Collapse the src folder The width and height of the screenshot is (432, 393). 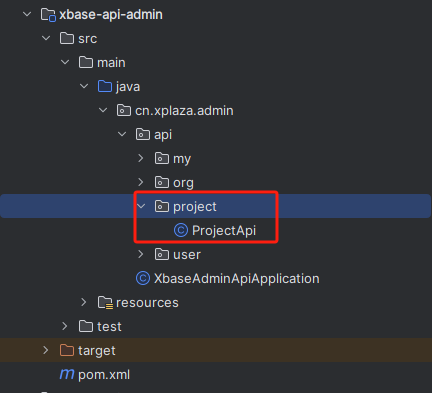pyautogui.click(x=46, y=38)
